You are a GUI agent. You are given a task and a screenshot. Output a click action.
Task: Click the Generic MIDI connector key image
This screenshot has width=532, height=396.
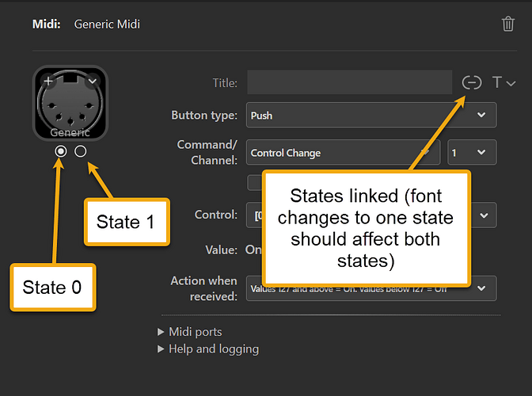(70, 103)
